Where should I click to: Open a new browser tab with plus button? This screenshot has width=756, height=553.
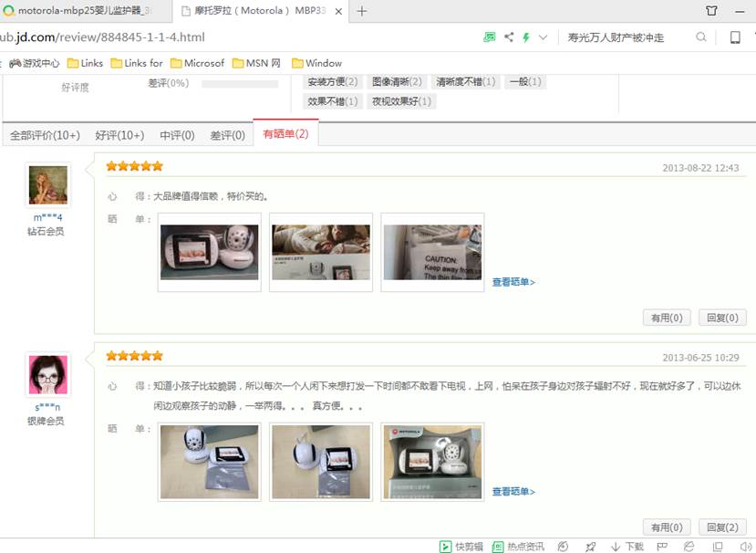[361, 11]
